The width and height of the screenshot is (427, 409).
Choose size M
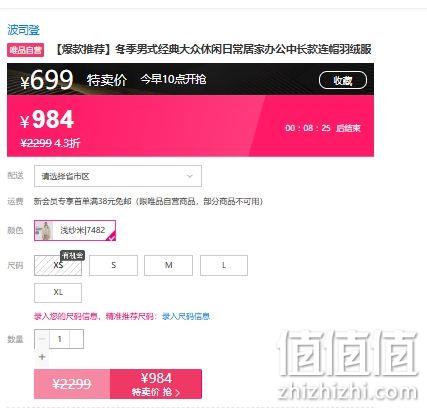(168, 266)
